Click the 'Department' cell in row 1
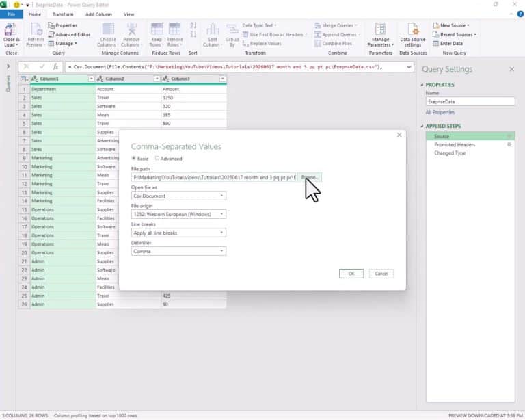 tap(63, 89)
